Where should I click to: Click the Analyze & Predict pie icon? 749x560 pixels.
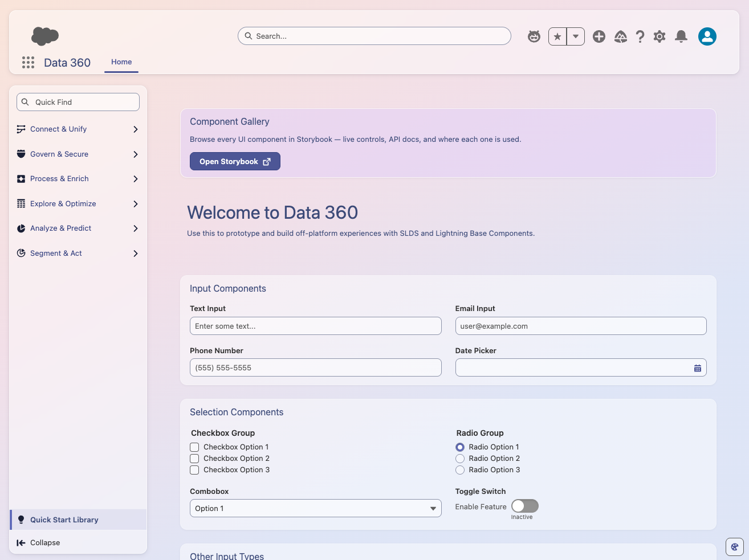[21, 228]
